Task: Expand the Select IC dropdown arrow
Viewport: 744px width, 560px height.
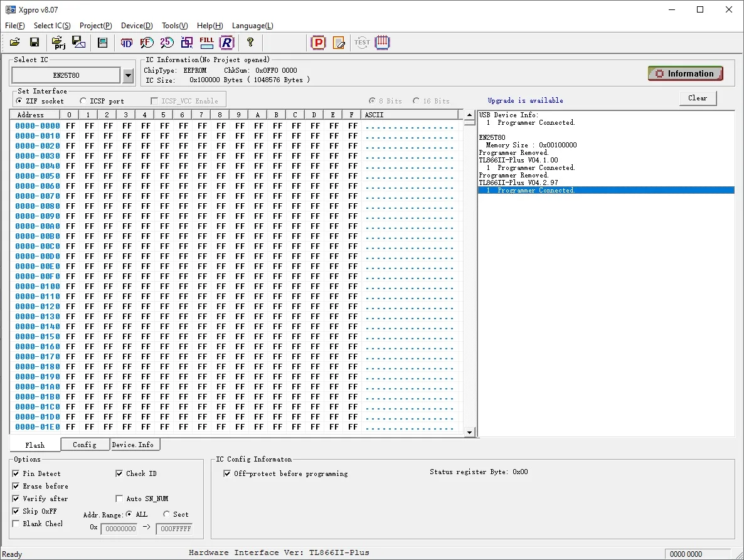Action: pyautogui.click(x=128, y=76)
